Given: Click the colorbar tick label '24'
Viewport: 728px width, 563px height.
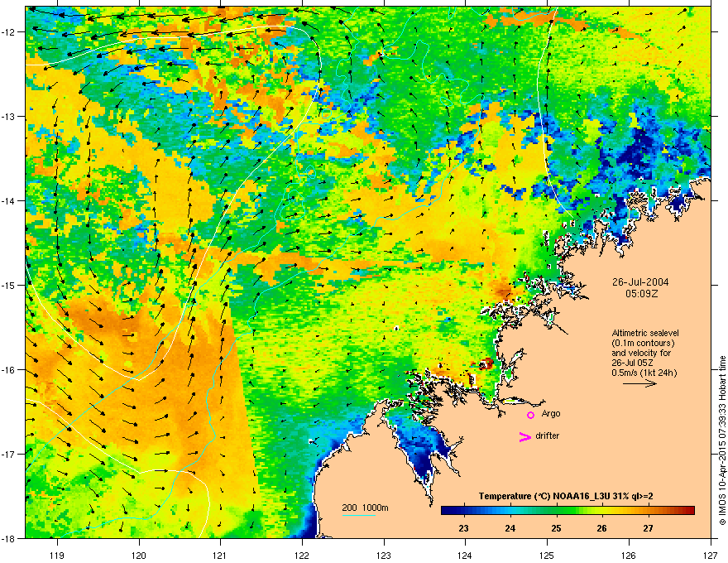Looking at the screenshot, I should tap(510, 528).
